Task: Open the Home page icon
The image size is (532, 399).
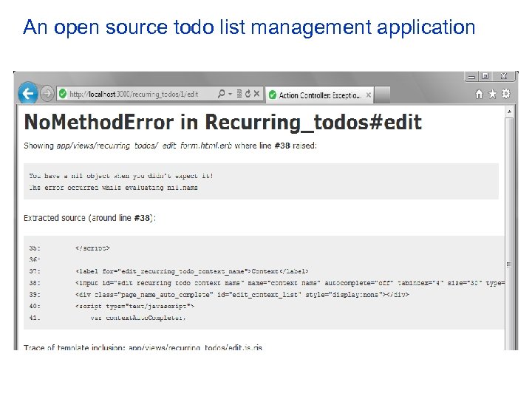Action: pos(479,94)
